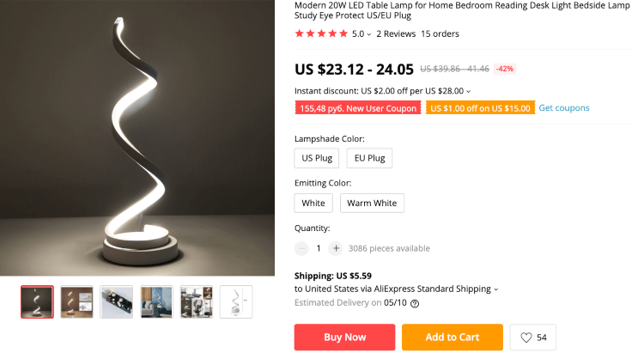Click the plus quantity increase icon
This screenshot has height=353, width=644.
[x=336, y=248]
